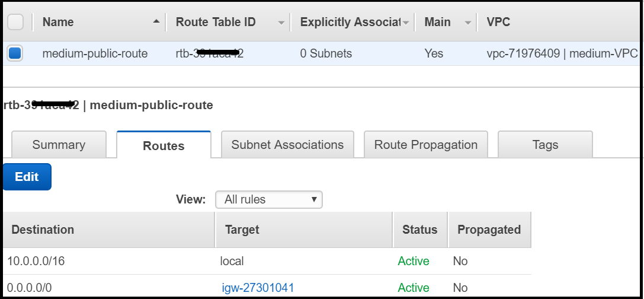Click the medium-public-route name cell
The width and height of the screenshot is (644, 299).
(95, 53)
